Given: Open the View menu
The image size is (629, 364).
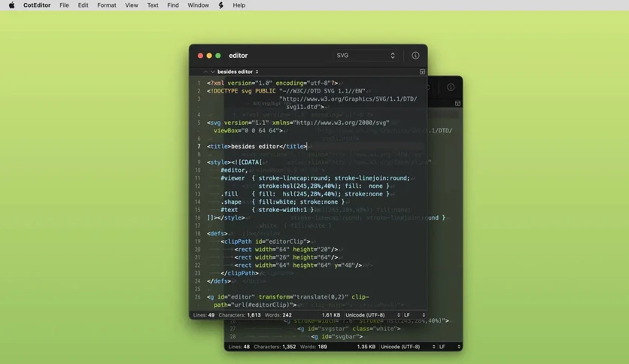Looking at the screenshot, I should coord(132,5).
